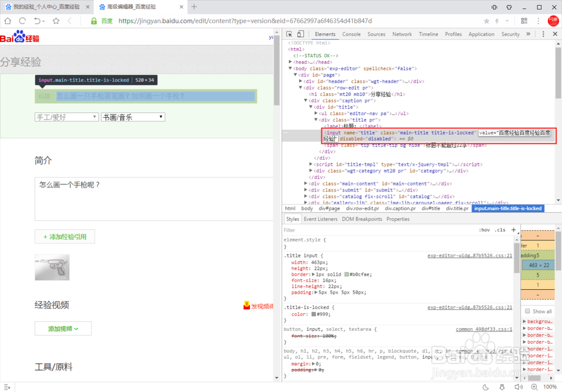Switch to the Sources tab
The image size is (562, 392).
377,34
